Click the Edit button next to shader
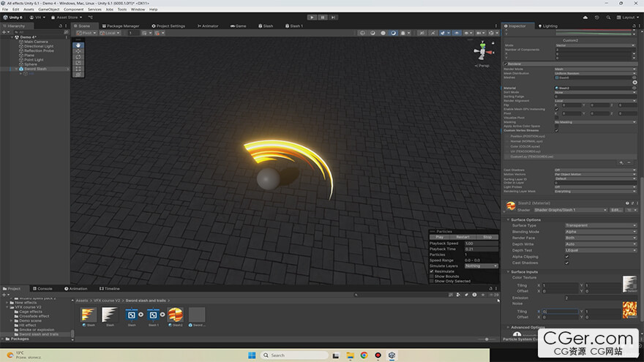Image resolution: width=644 pixels, height=362 pixels. [616, 210]
